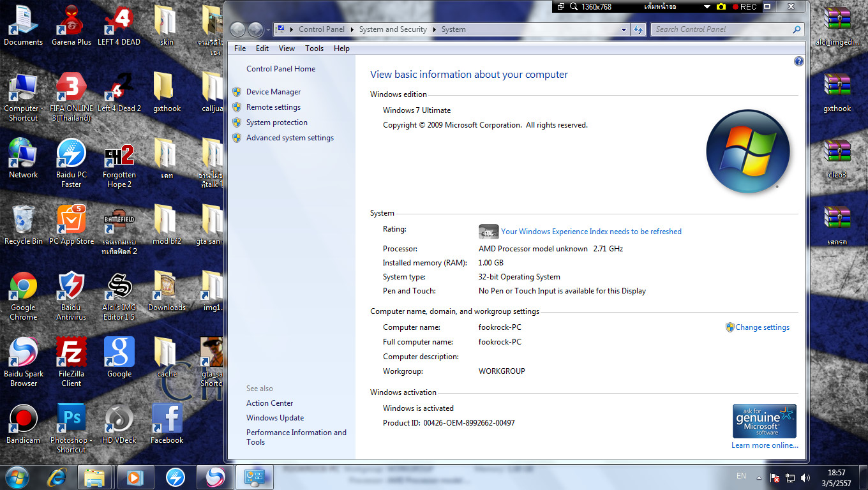868x490 pixels.
Task: Click the Search Control Panel field
Action: [x=721, y=29]
